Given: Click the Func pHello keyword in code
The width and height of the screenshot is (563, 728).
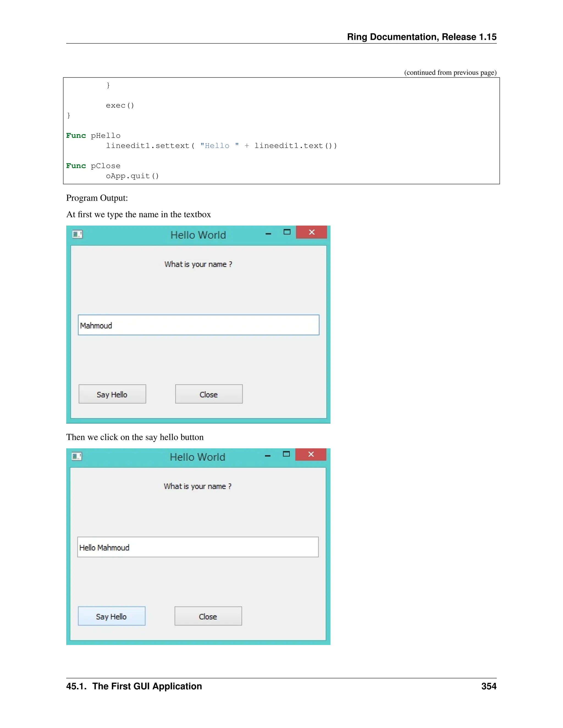Looking at the screenshot, I should click(x=76, y=136).
